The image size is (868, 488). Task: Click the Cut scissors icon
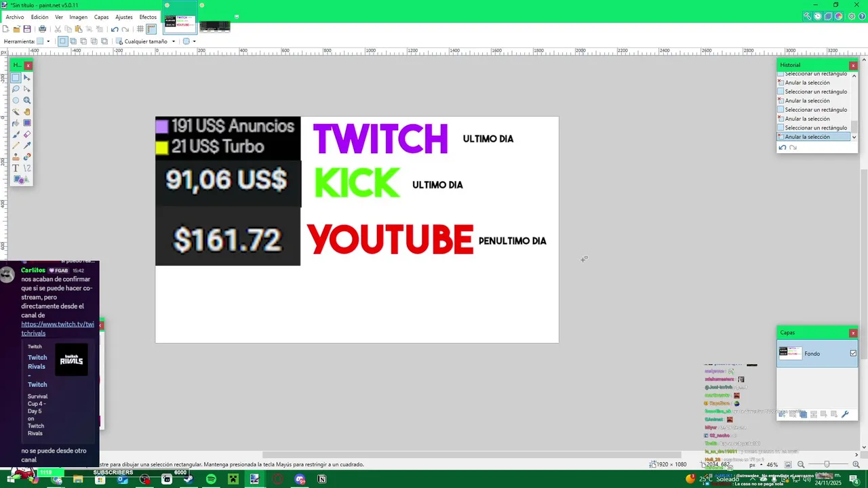point(58,29)
